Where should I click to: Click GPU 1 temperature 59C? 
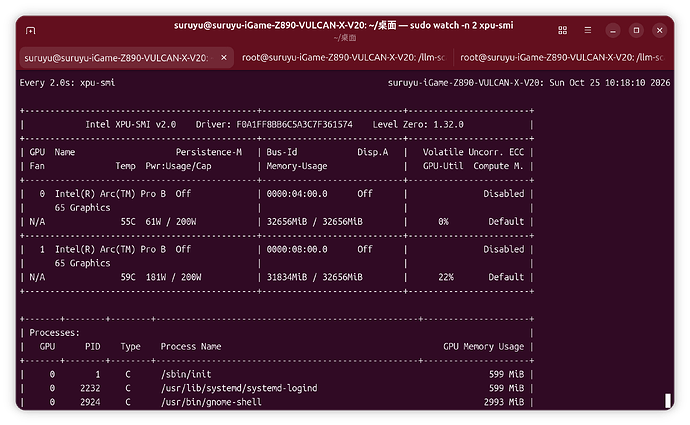(128, 277)
